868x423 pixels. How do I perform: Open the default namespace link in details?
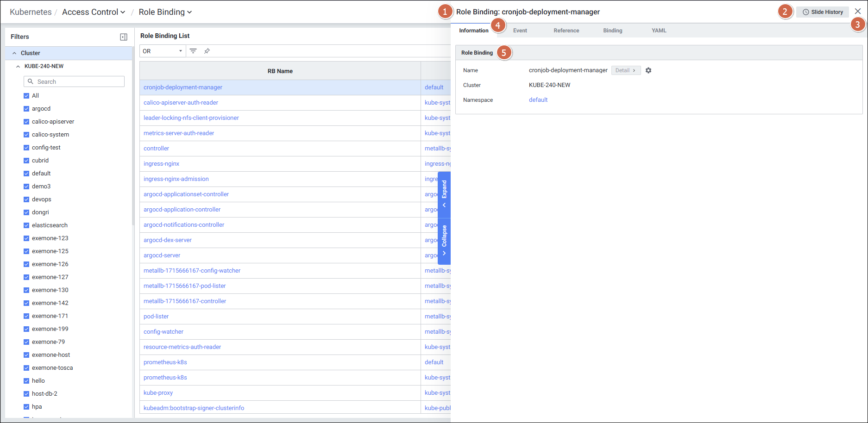point(538,100)
